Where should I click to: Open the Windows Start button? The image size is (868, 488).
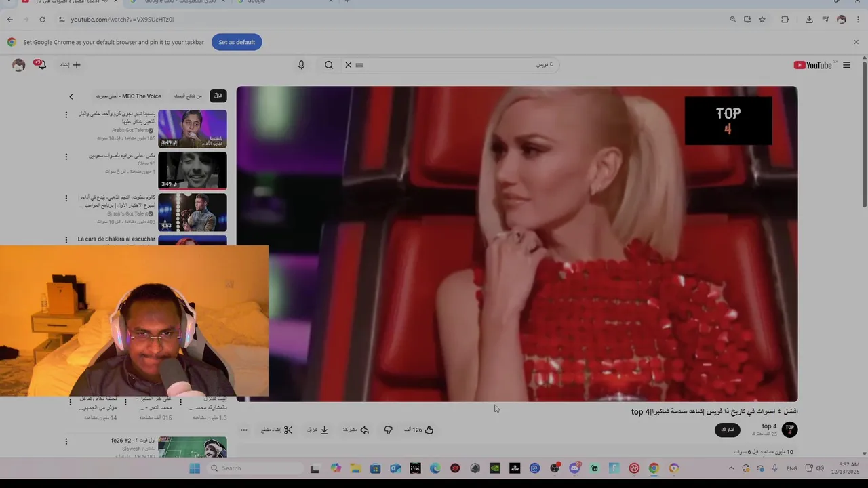pos(195,468)
